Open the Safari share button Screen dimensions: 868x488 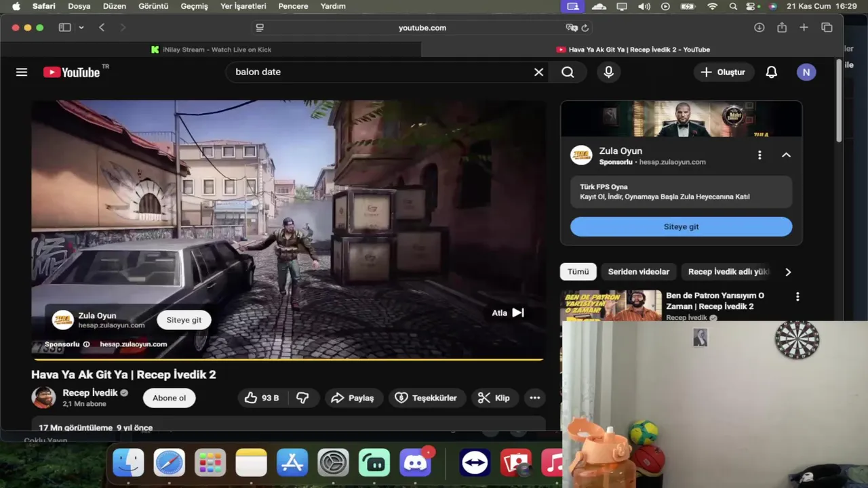[x=782, y=28]
